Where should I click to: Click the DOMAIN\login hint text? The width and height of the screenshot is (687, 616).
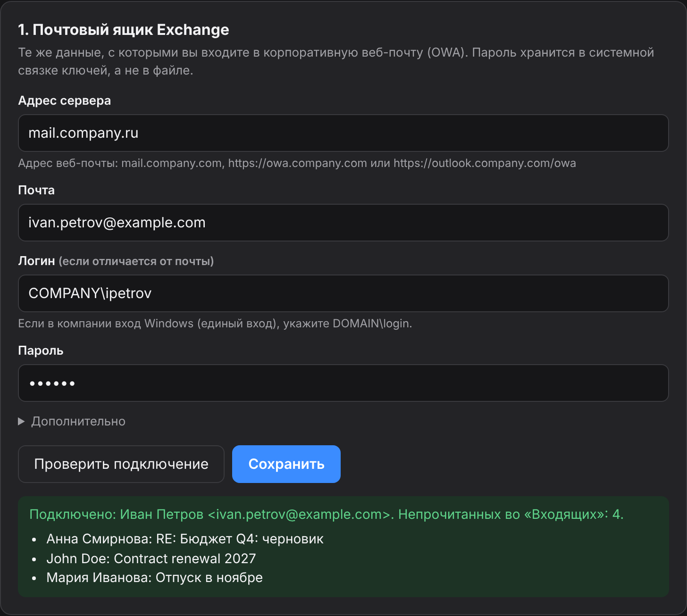(x=215, y=324)
